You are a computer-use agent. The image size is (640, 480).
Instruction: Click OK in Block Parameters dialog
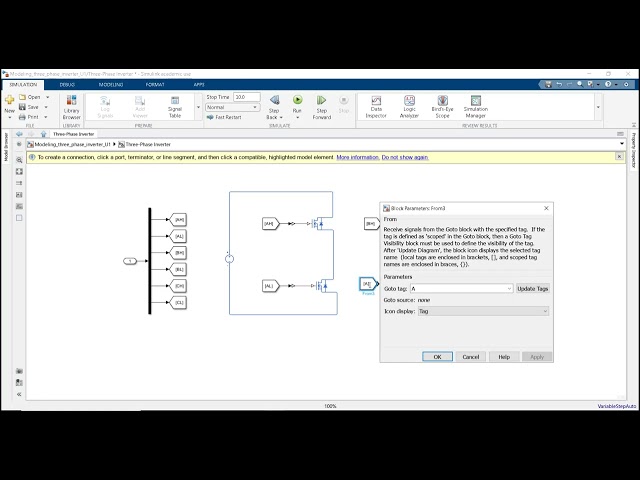point(437,357)
